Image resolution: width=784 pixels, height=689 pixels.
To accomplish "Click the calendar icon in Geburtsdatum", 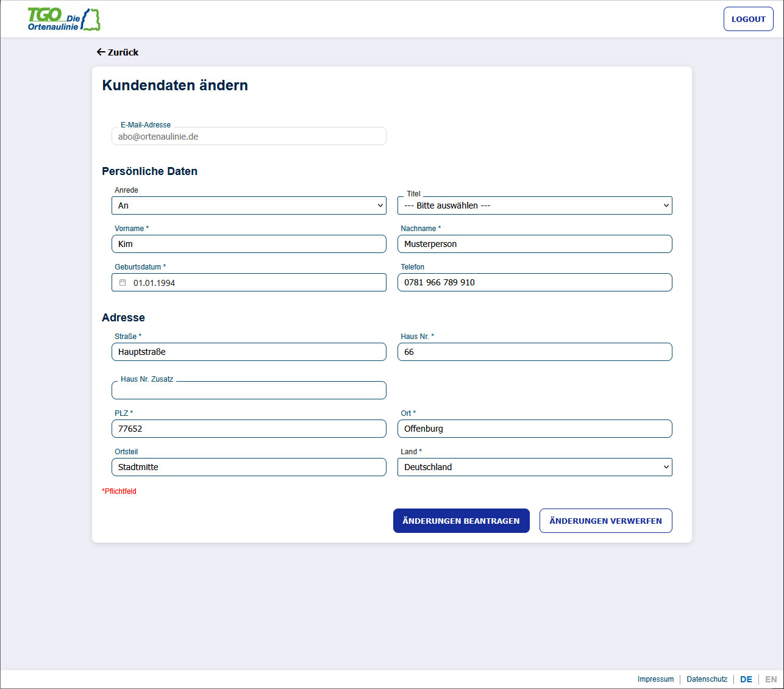I will [123, 283].
